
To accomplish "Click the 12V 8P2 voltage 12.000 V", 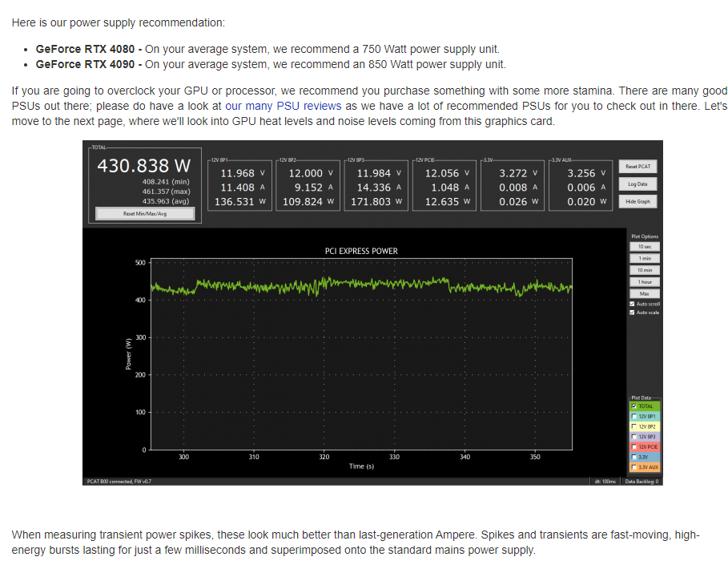I will pos(310,173).
